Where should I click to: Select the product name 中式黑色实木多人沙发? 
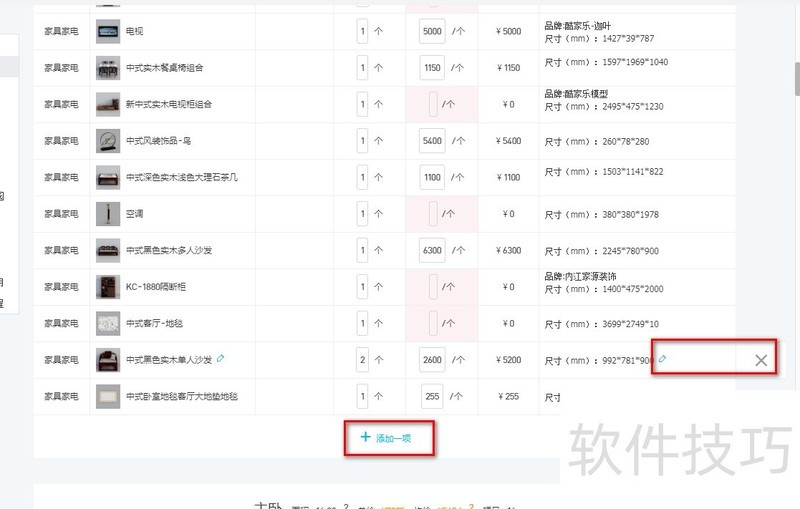tap(169, 250)
